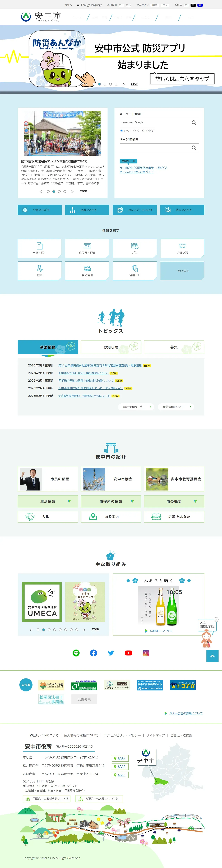Stop the marathon news carousel
Screen dimensions: 222x868
83,191
